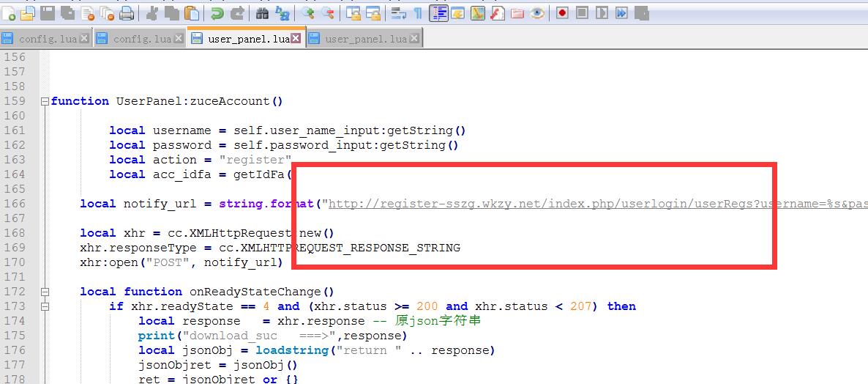This screenshot has height=384, width=868.
Task: Collapse the onReadyStateChange function fold on line 172
Action: coord(45,292)
